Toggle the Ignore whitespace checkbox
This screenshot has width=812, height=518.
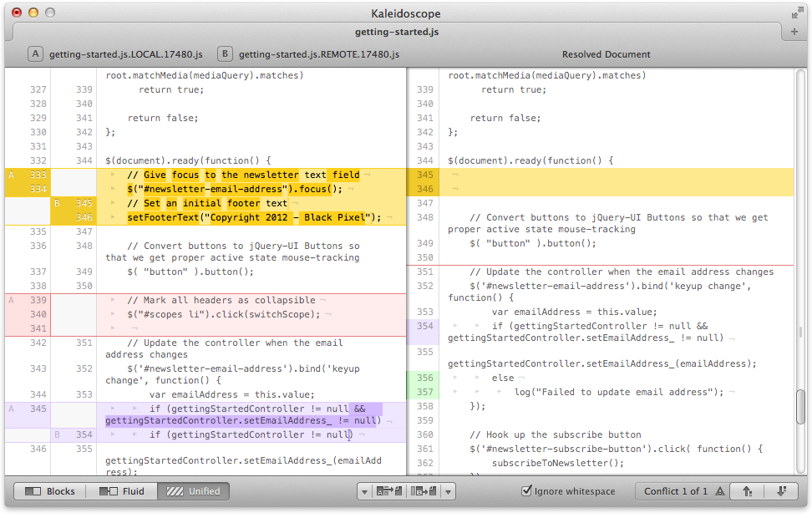pos(526,490)
